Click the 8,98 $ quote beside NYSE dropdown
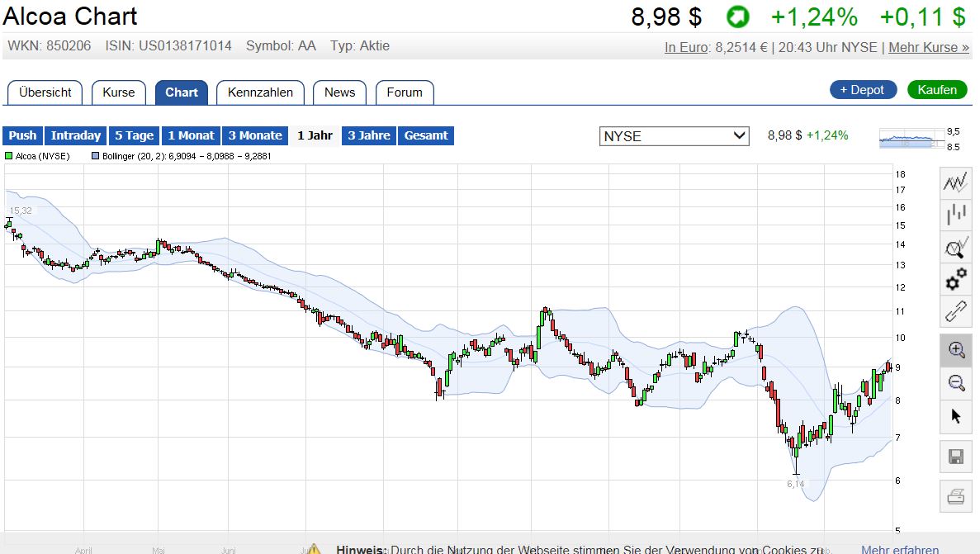Image resolution: width=980 pixels, height=554 pixels. pos(785,135)
